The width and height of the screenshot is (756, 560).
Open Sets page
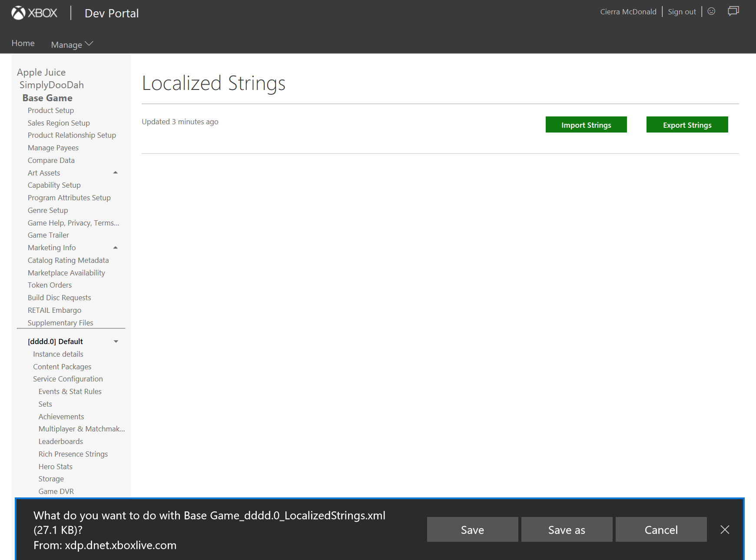(45, 404)
